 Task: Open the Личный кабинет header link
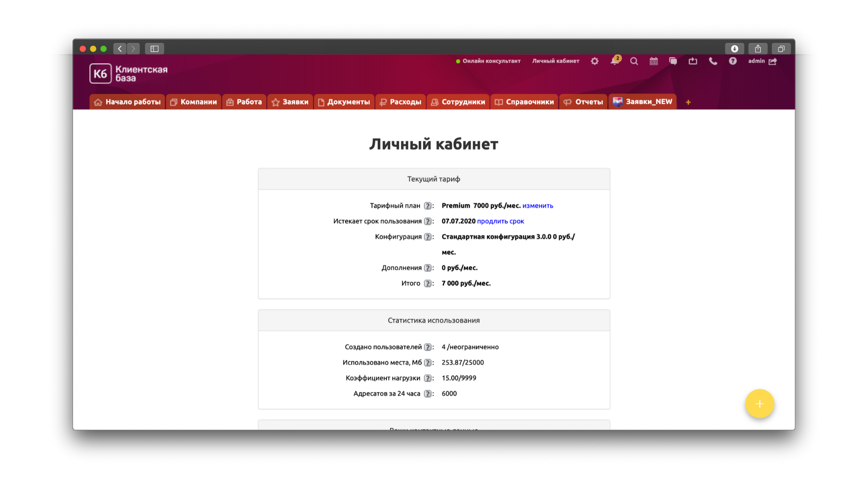pyautogui.click(x=555, y=61)
